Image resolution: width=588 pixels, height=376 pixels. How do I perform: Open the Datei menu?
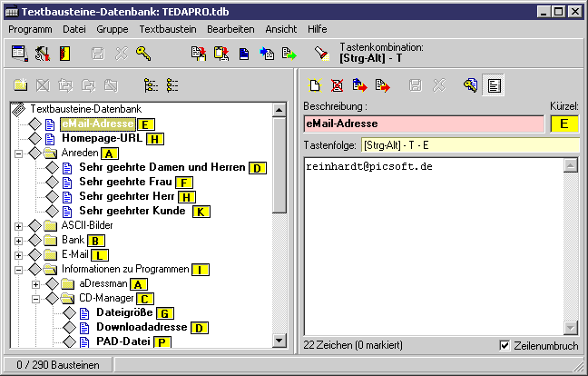pyautogui.click(x=74, y=29)
